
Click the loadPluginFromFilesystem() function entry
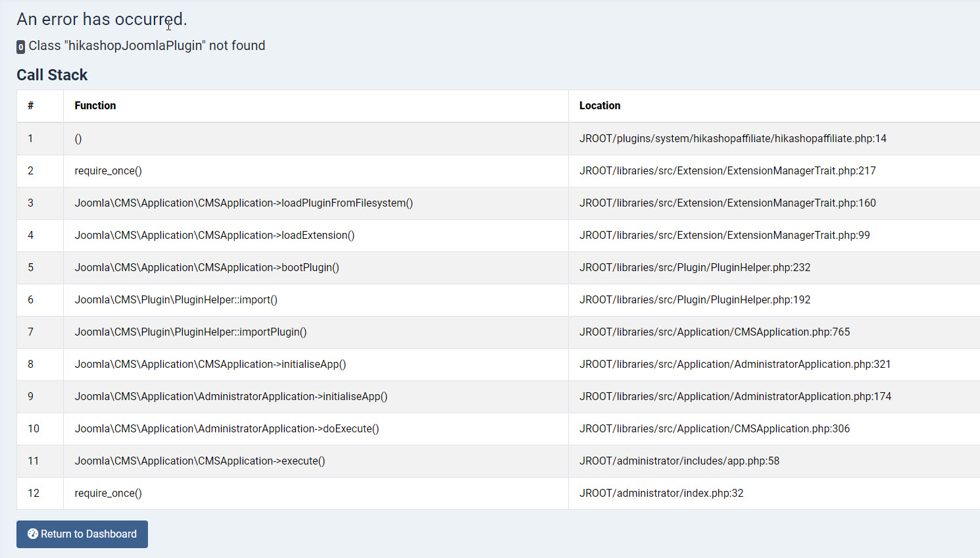(x=243, y=203)
